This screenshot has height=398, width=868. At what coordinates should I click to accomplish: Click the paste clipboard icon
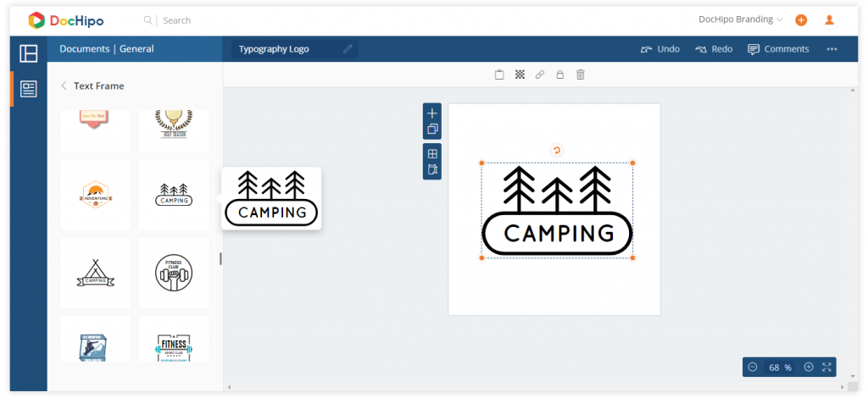click(499, 75)
